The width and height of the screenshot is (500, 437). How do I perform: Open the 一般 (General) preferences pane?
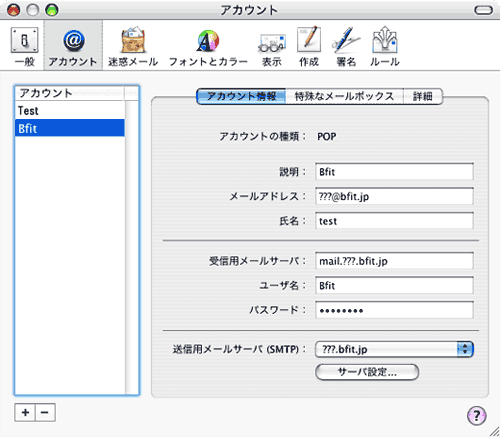(25, 46)
